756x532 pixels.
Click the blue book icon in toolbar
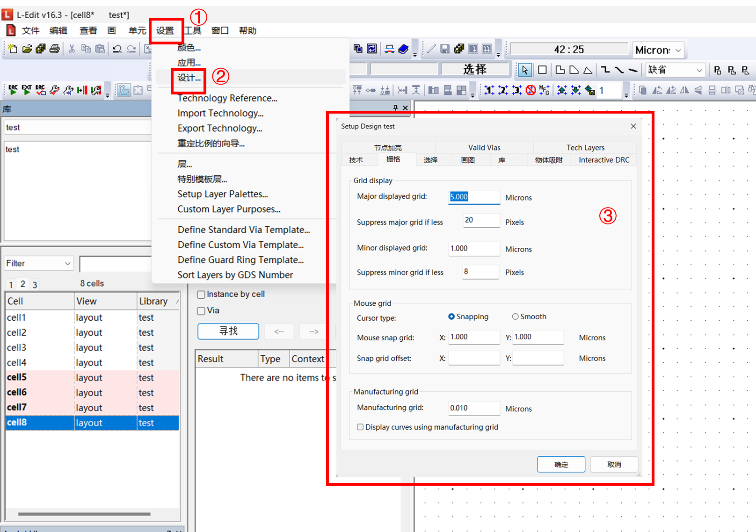(403, 49)
